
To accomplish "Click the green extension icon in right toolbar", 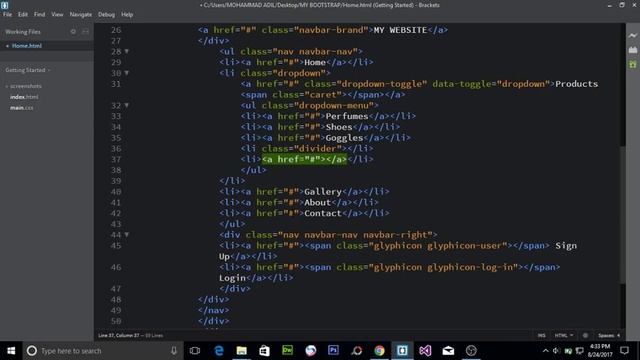I will pyautogui.click(x=633, y=64).
